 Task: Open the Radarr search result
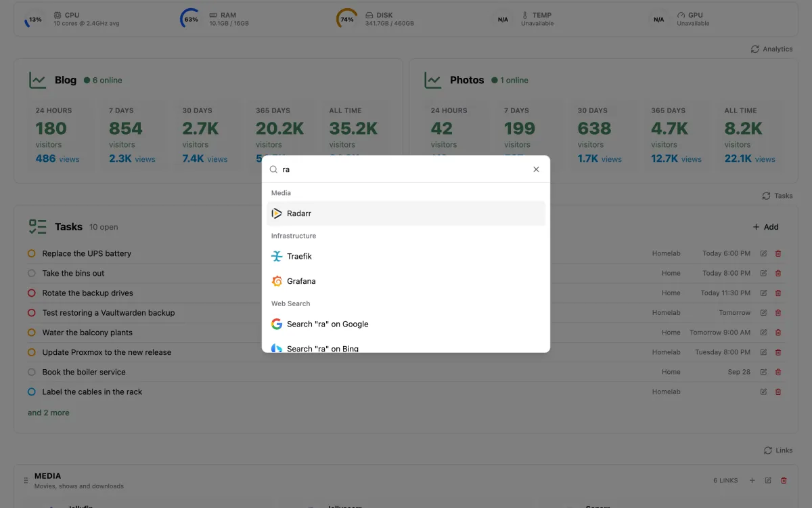406,213
